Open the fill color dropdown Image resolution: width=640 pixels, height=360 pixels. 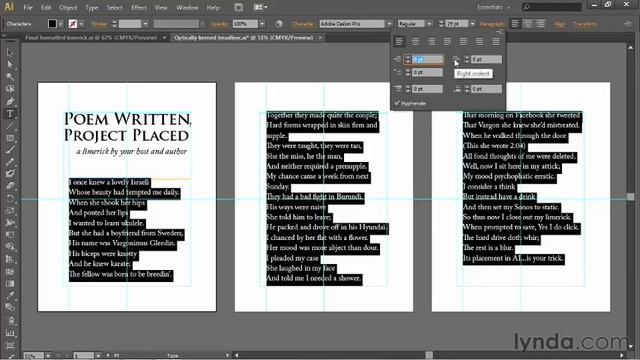click(x=60, y=24)
